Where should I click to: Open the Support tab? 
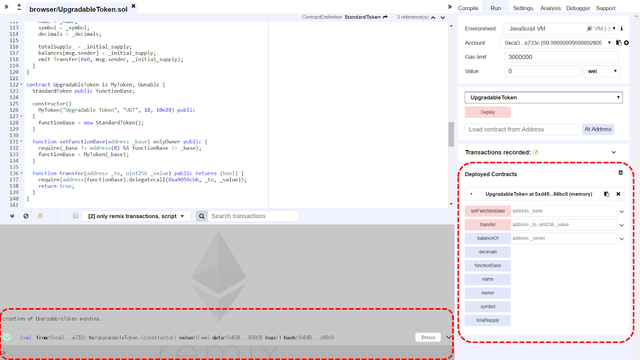click(606, 8)
